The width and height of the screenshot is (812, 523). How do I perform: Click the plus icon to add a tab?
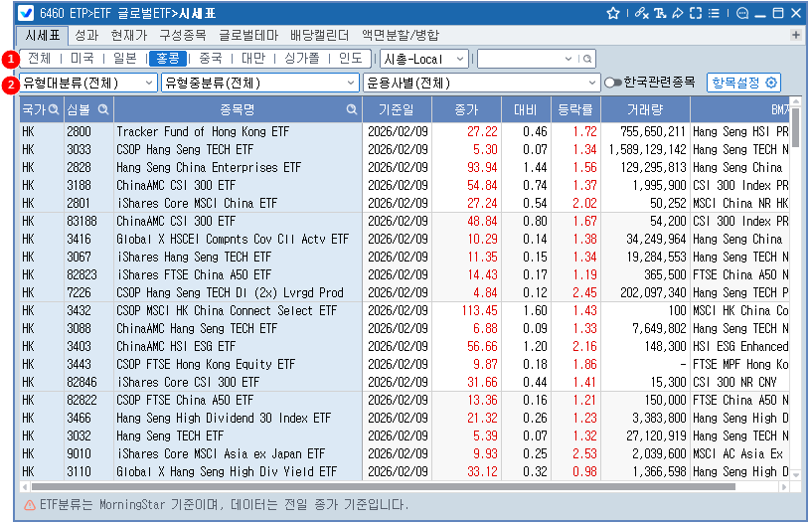(x=796, y=35)
